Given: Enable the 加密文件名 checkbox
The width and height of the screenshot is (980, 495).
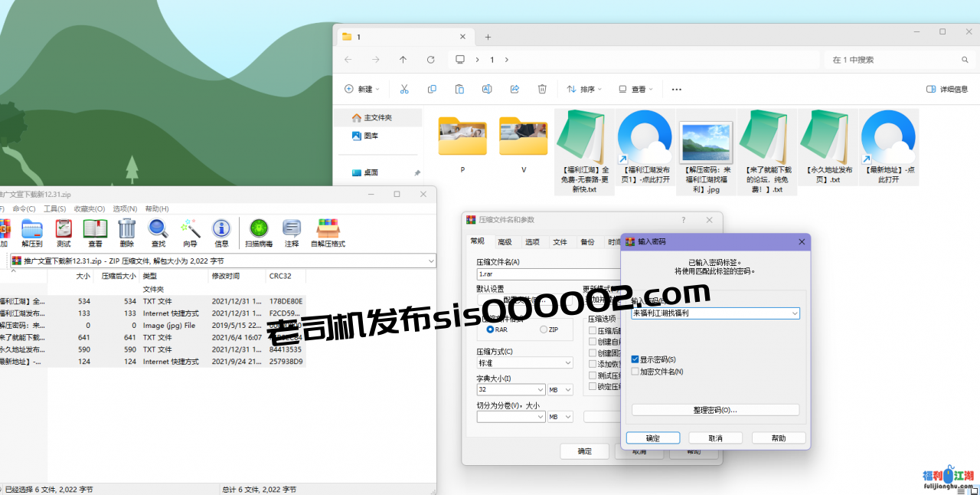Looking at the screenshot, I should pos(635,372).
